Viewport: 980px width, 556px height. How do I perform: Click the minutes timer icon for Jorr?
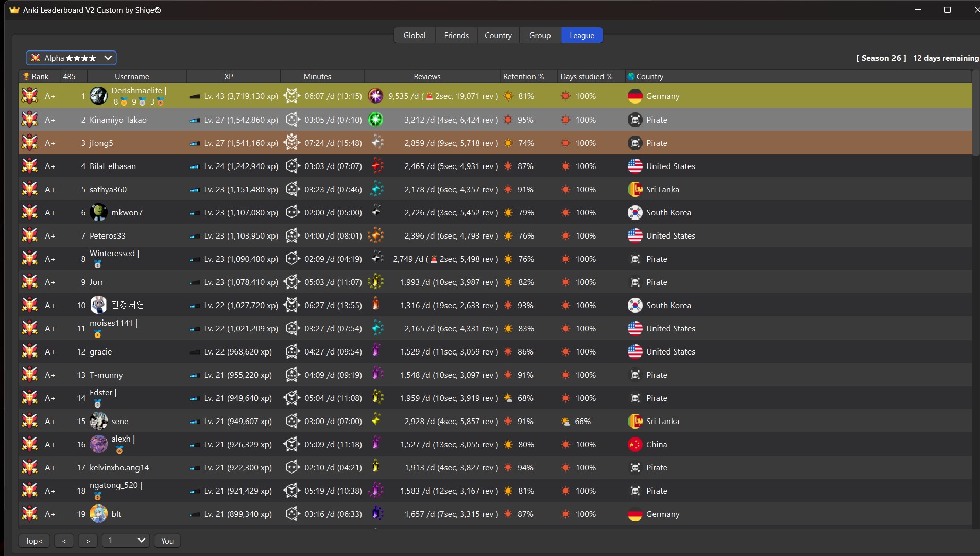[x=292, y=282]
